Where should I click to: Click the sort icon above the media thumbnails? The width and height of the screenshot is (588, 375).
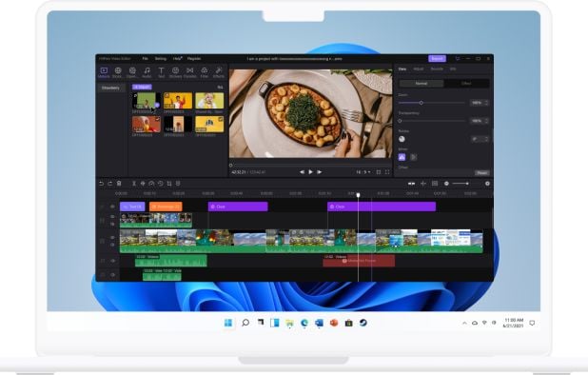(220, 87)
